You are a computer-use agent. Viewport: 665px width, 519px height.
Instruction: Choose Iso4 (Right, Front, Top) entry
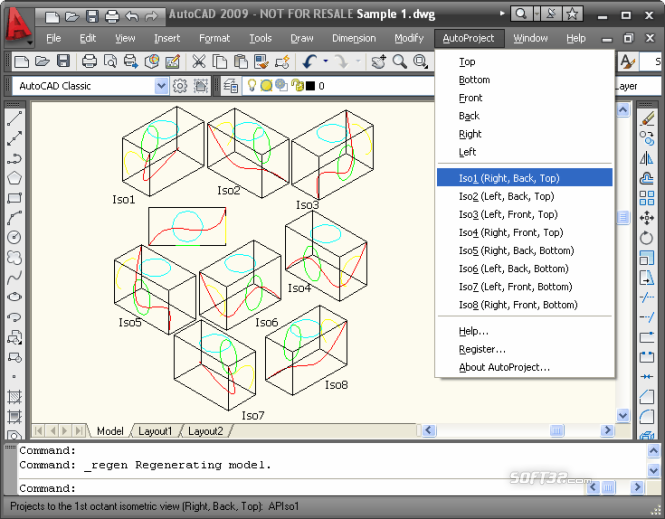point(525,232)
